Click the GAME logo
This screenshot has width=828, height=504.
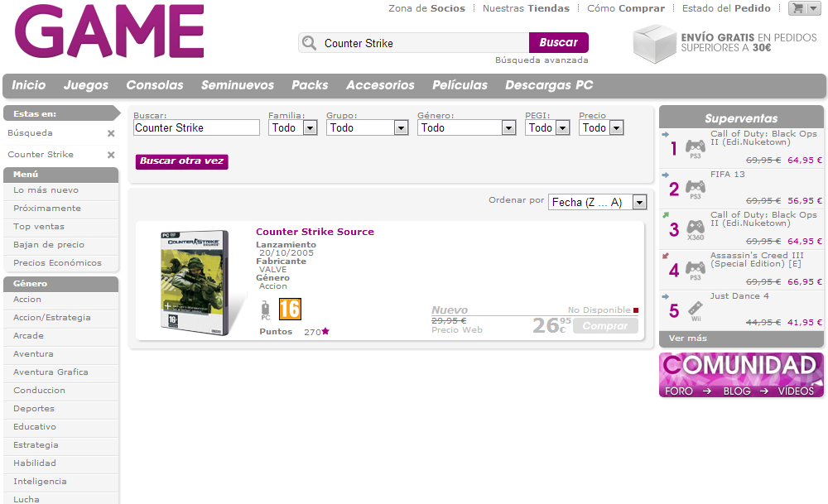click(x=109, y=31)
